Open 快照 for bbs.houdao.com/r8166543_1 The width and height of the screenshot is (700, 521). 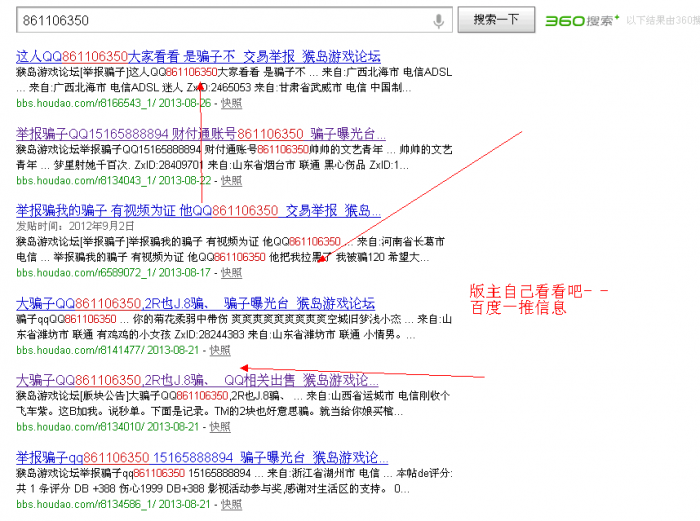click(231, 104)
